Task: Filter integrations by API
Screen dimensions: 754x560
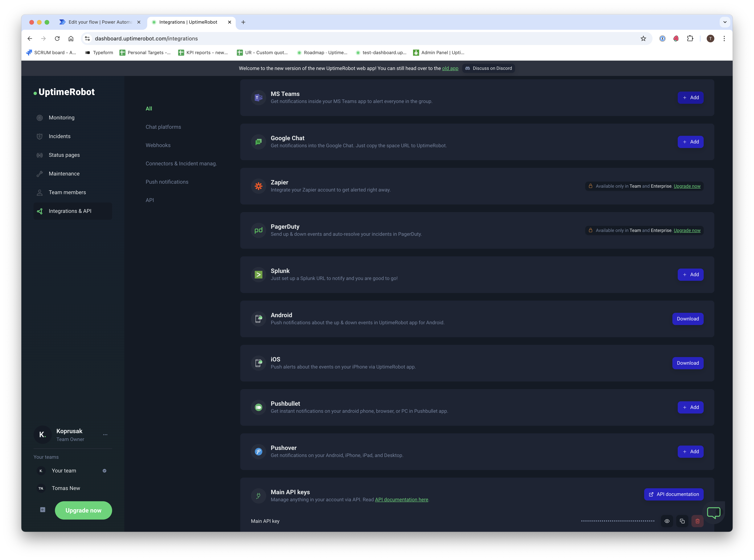Action: pyautogui.click(x=150, y=200)
